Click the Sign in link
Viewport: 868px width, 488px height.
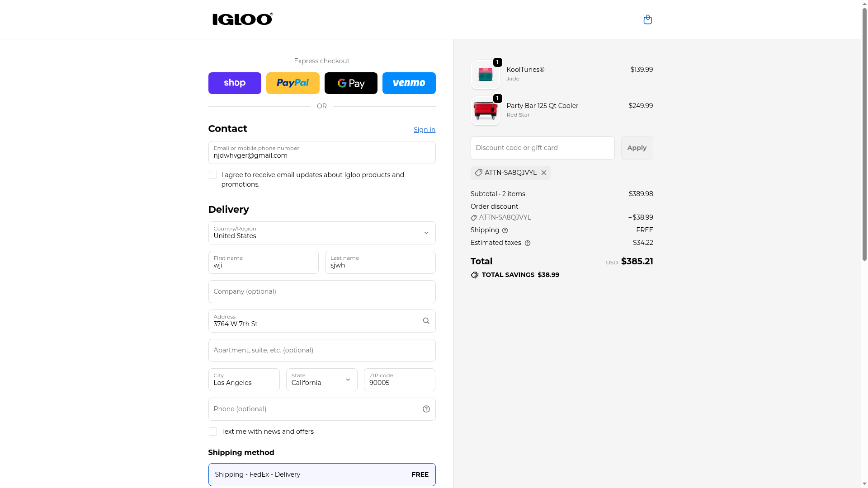(424, 130)
